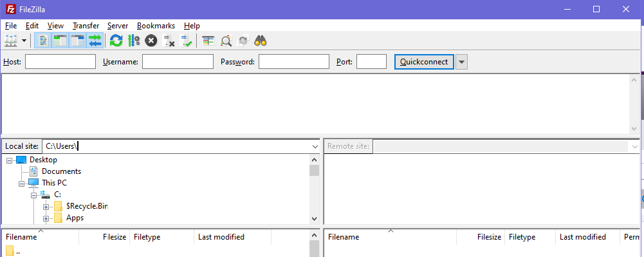The image size is (644, 257).
Task: Focus the Username input field
Action: [x=178, y=62]
